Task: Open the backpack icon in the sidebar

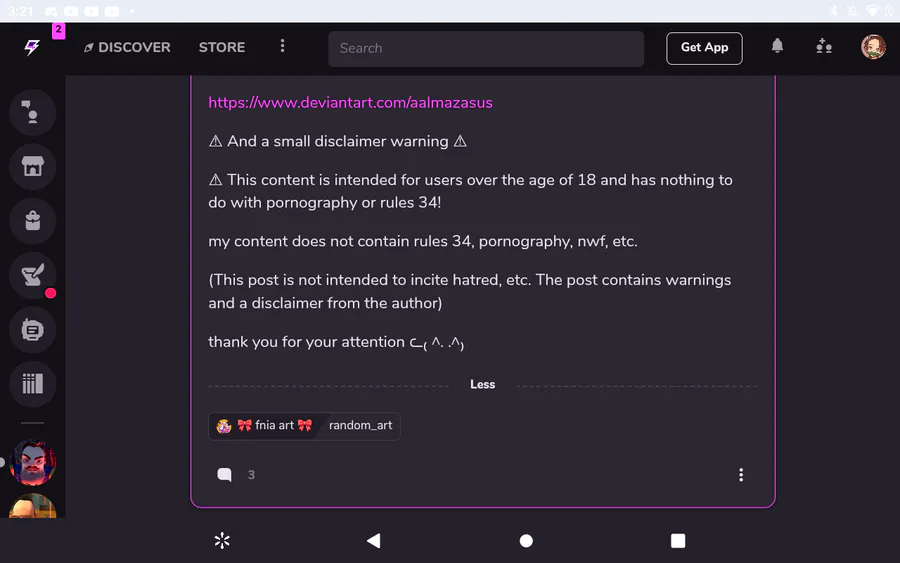Action: (32, 221)
